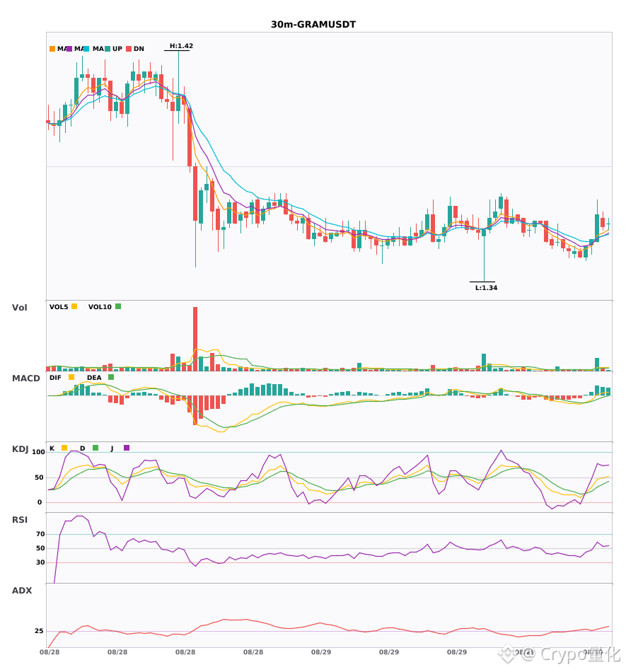The width and height of the screenshot is (626, 672).
Task: Select the KDJ panel label
Action: pyautogui.click(x=20, y=449)
